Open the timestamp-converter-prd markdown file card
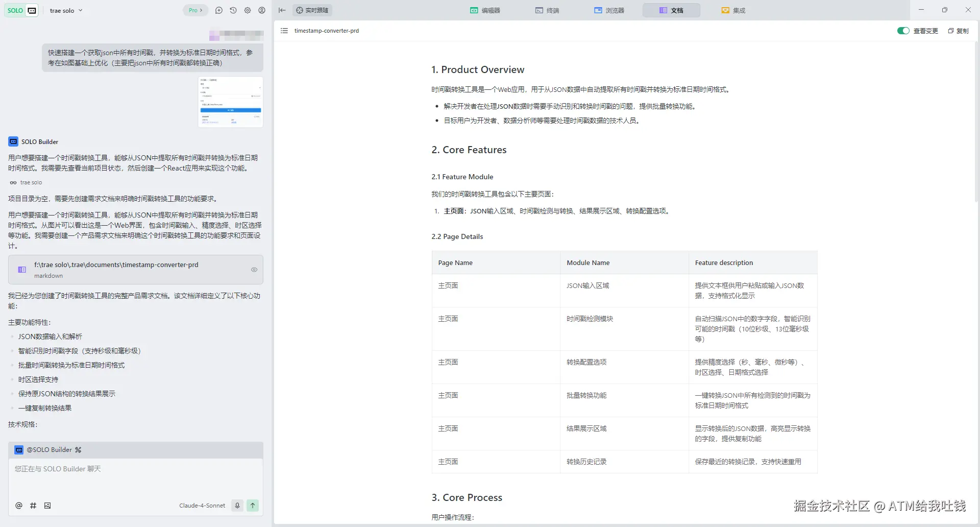 (136, 270)
